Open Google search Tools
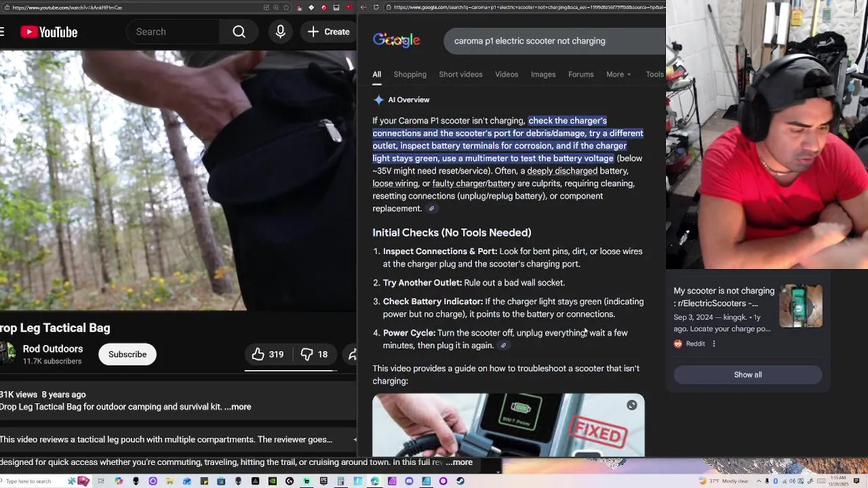Screen dimensions: 868x488 [654, 75]
